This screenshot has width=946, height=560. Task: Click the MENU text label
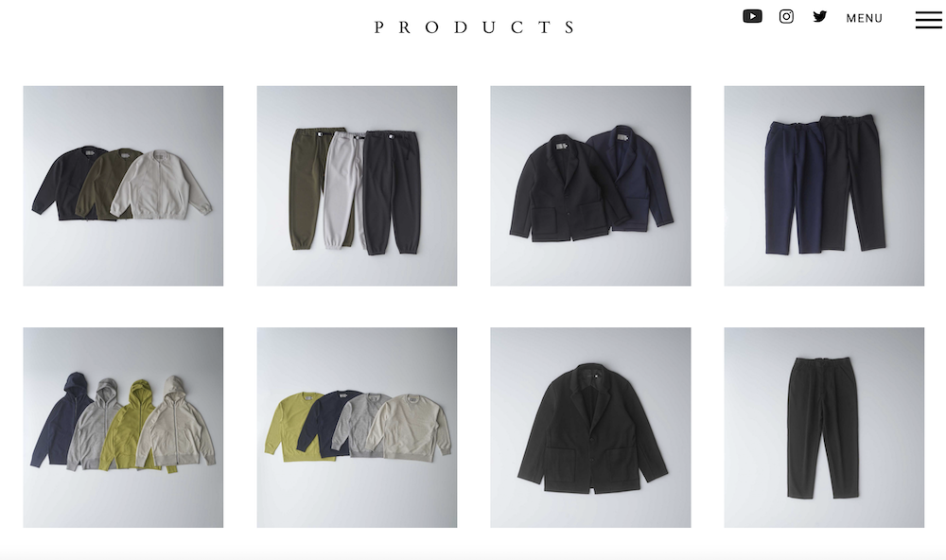click(x=864, y=18)
